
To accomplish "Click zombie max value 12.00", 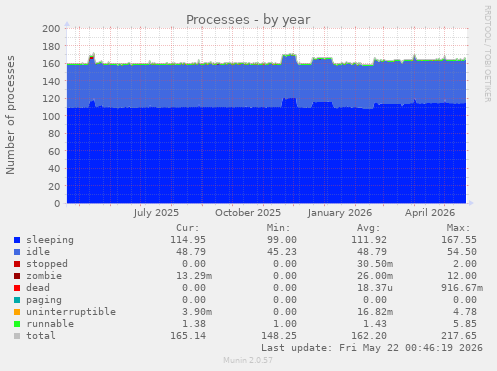I will pos(462,276).
